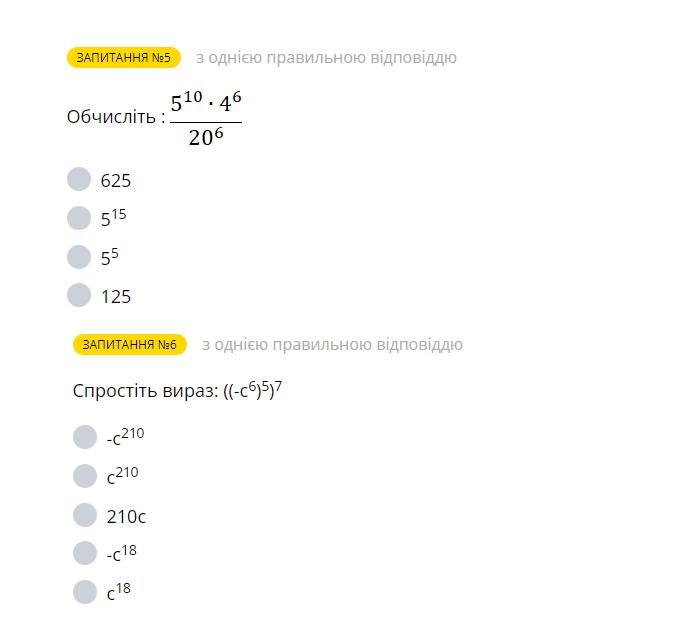
Task: Click the 125 answer label text
Action: [116, 297]
